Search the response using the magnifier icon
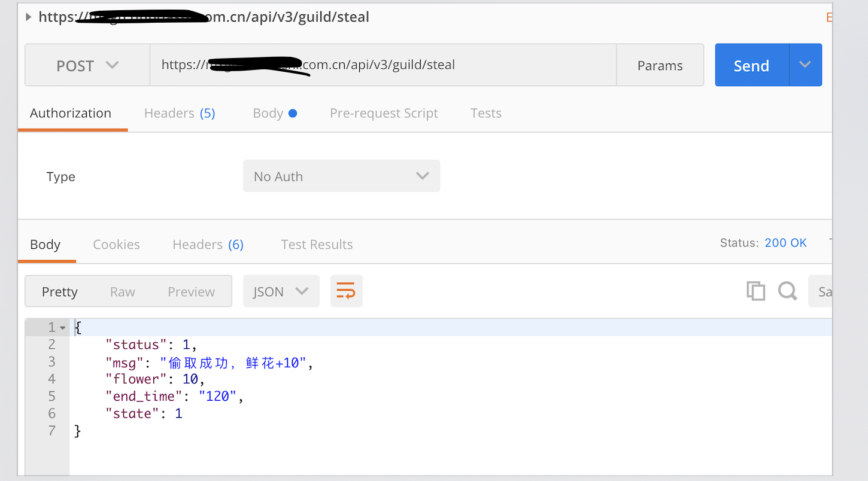This screenshot has width=868, height=481. [788, 291]
